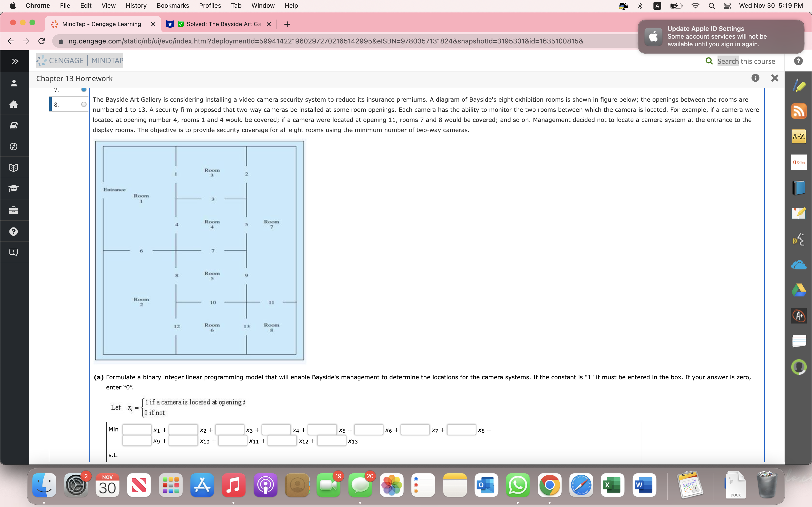Click the first coefficient box before x1

[x=137, y=430]
